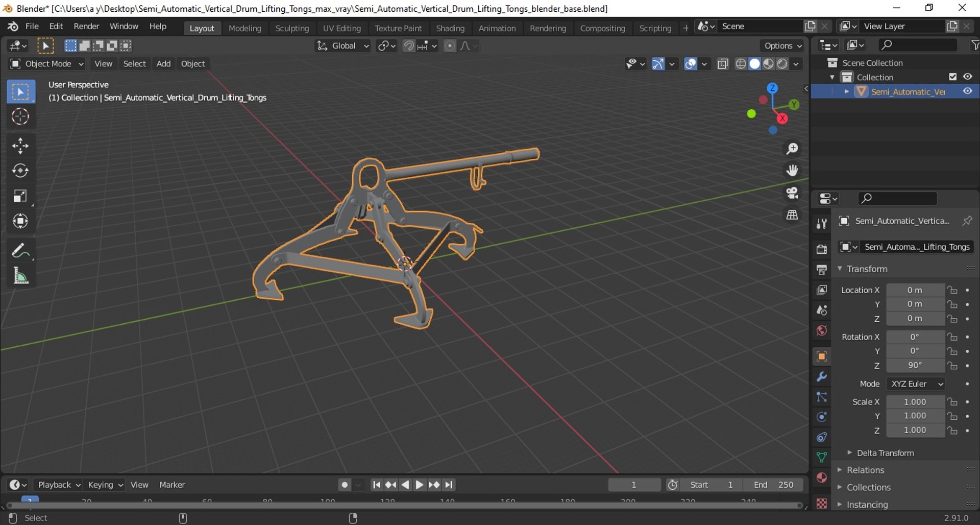Select the Move tool
This screenshot has height=525, width=980.
pos(20,146)
